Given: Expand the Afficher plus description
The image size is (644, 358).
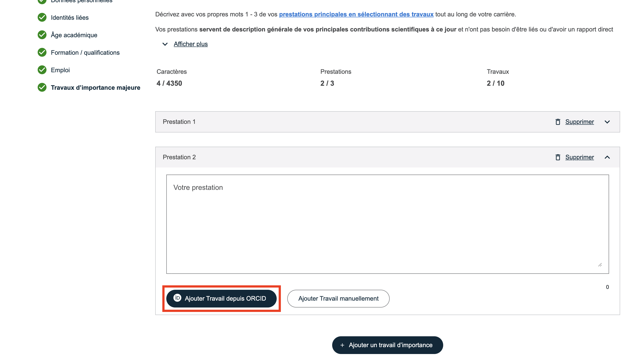Looking at the screenshot, I should pos(190,44).
